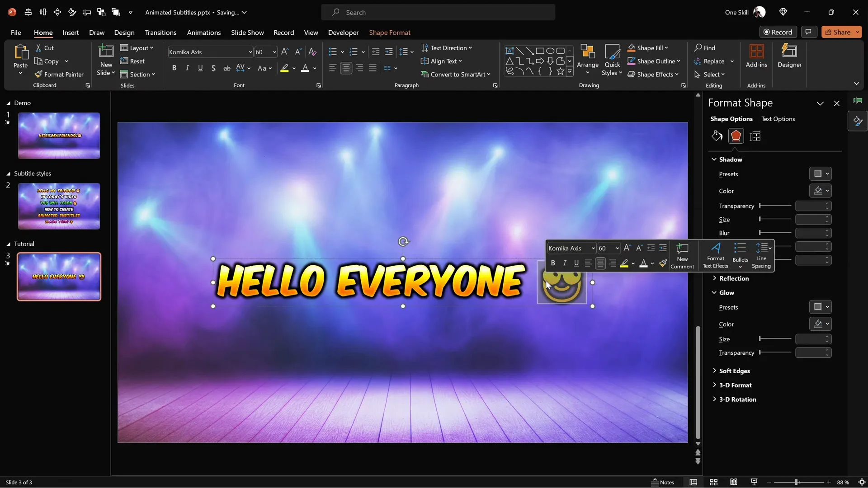The width and height of the screenshot is (868, 488).
Task: Toggle Underline in the ribbon Font group
Action: pos(200,68)
